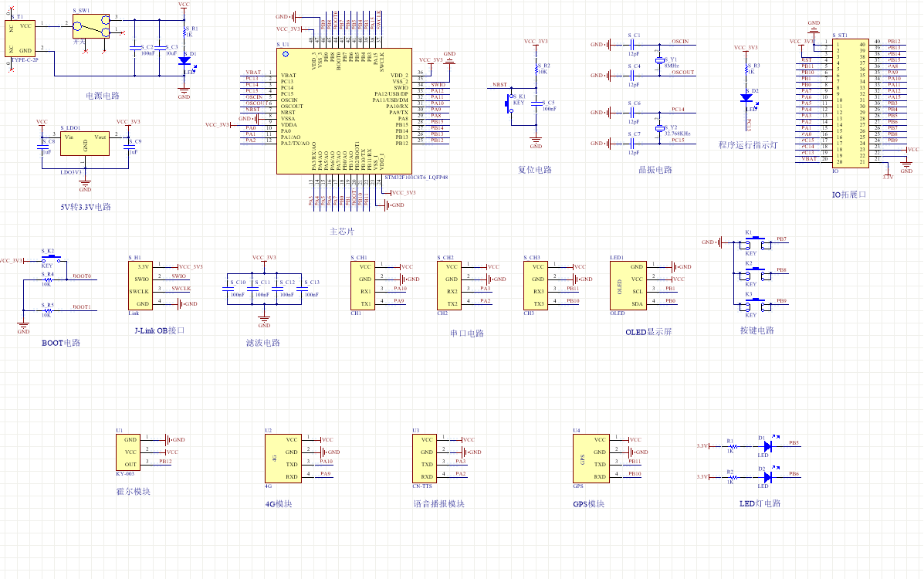Select the STM32F103C8T6 main chip S_U1
This screenshot has height=579, width=924.
pyautogui.click(x=344, y=111)
